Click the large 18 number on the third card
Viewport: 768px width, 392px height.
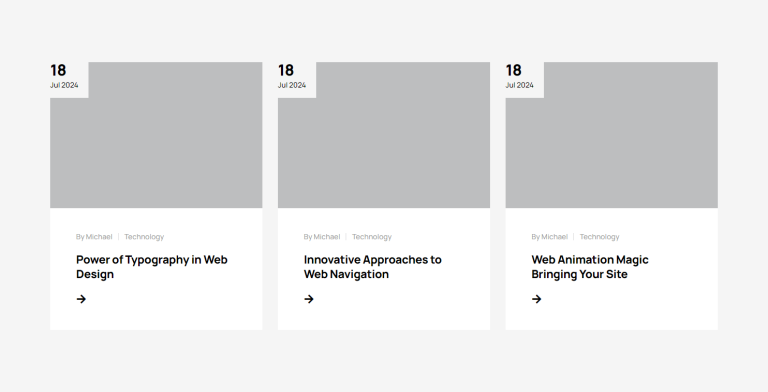(513, 70)
